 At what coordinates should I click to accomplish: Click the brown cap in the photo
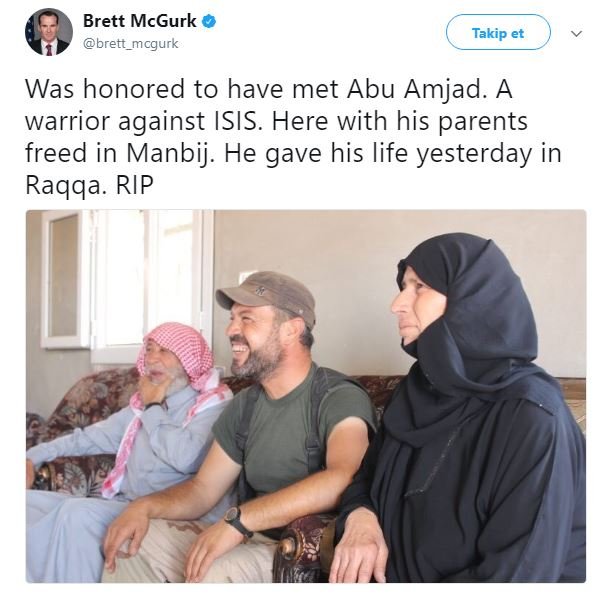266,293
